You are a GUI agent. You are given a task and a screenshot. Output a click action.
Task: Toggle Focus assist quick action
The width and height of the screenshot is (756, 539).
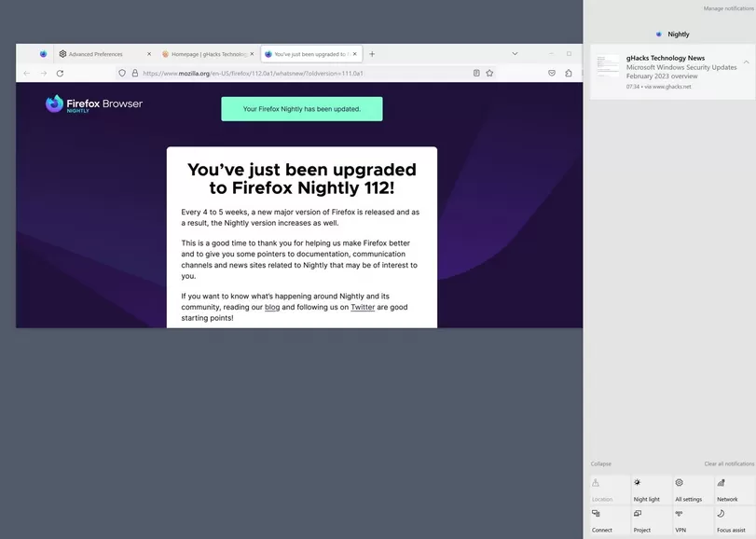tap(735, 520)
